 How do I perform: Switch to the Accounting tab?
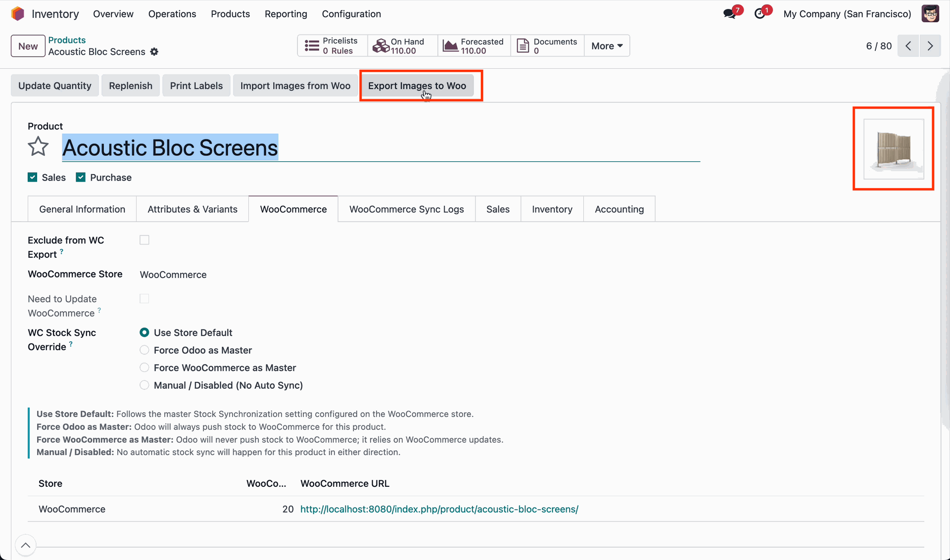(619, 209)
